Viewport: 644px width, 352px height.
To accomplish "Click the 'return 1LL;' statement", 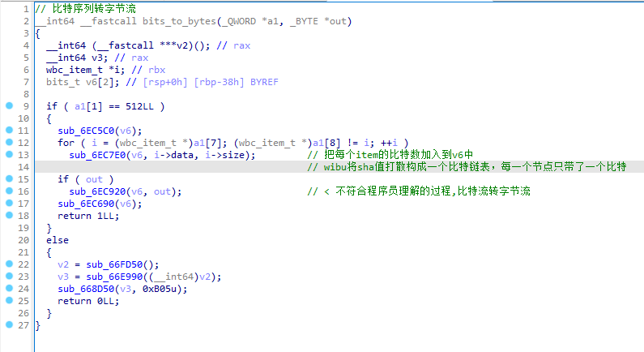I will pyautogui.click(x=88, y=216).
